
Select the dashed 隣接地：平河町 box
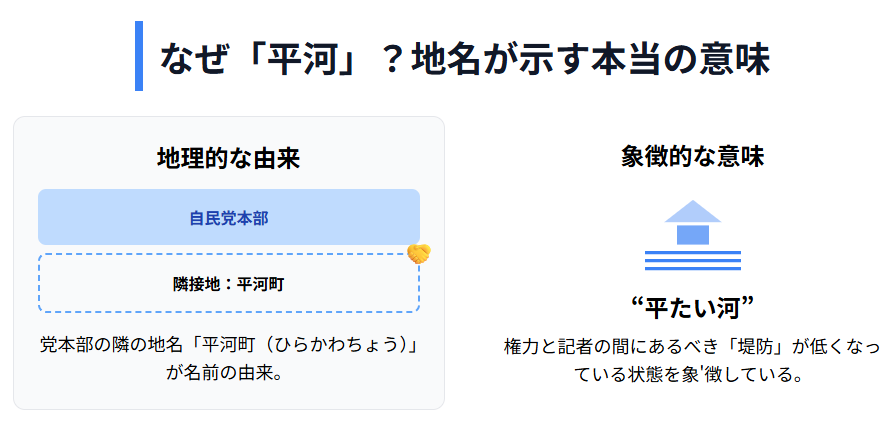point(229,284)
